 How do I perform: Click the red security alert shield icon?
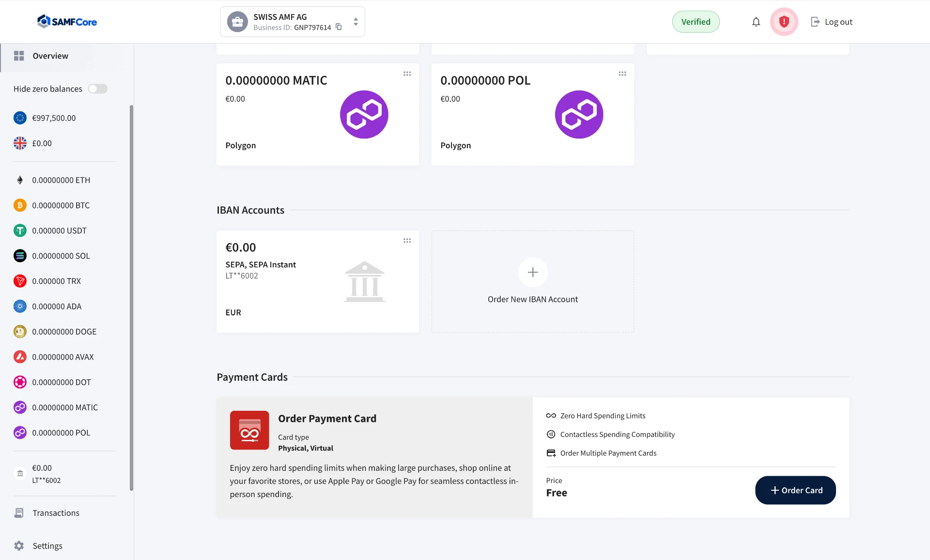(x=784, y=22)
